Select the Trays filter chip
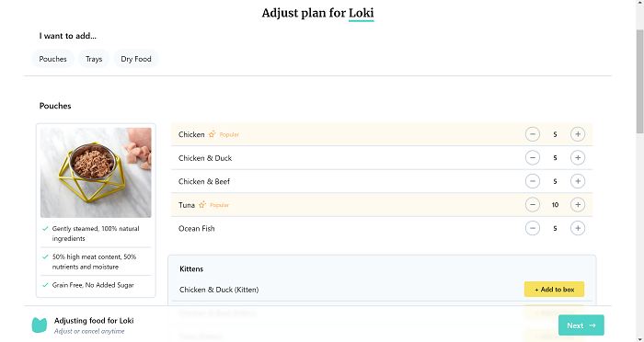644x342 pixels. [x=94, y=59]
